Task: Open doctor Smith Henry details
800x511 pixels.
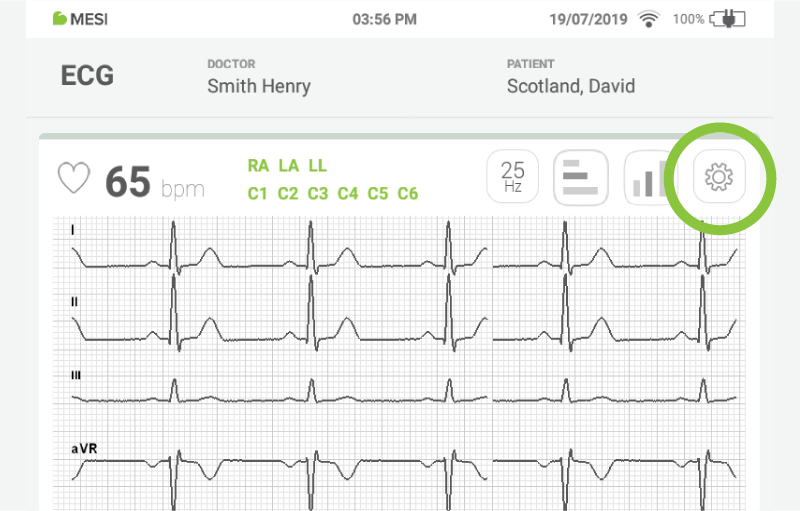Action: [259, 86]
